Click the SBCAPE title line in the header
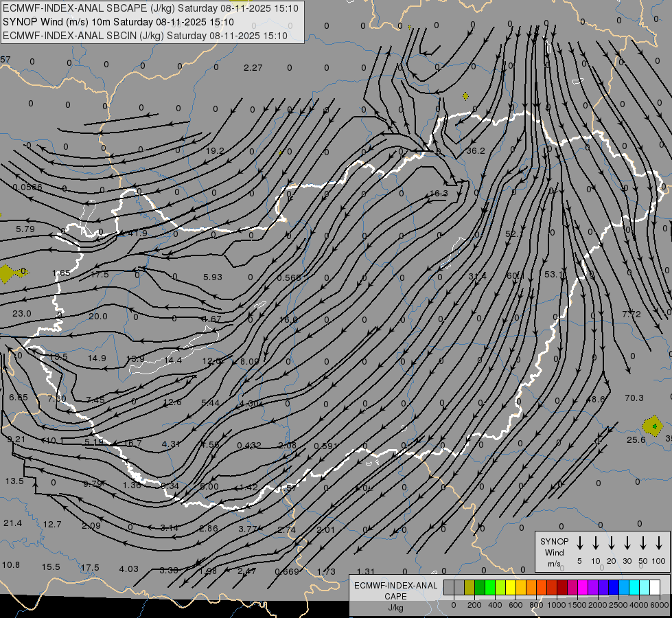This screenshot has height=618, width=672. pos(150,8)
